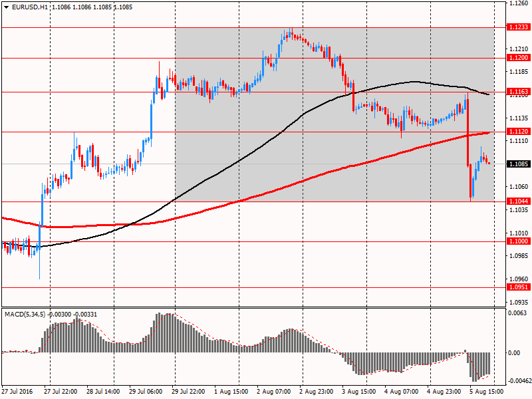Click the OHLC values 1.1086 1.1086 1.1085 1.1085
Image resolution: width=532 pixels, height=399 pixels.
tap(92, 7)
